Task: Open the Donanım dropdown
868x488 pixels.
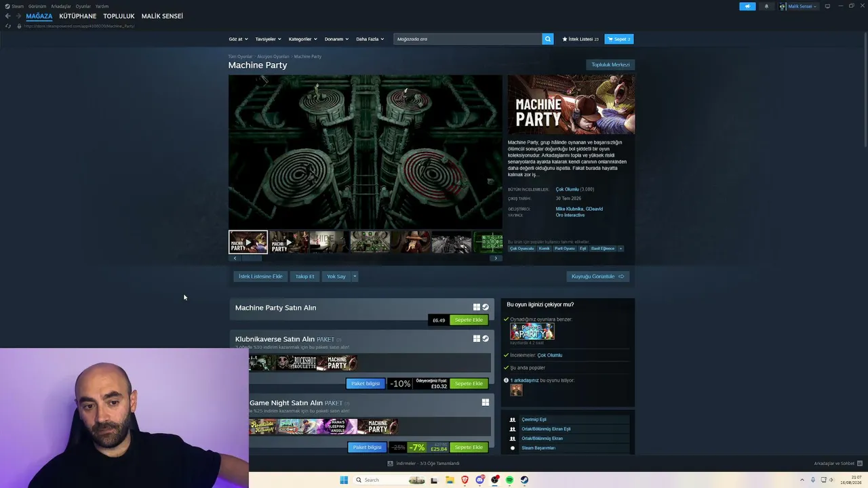Action: coord(336,39)
